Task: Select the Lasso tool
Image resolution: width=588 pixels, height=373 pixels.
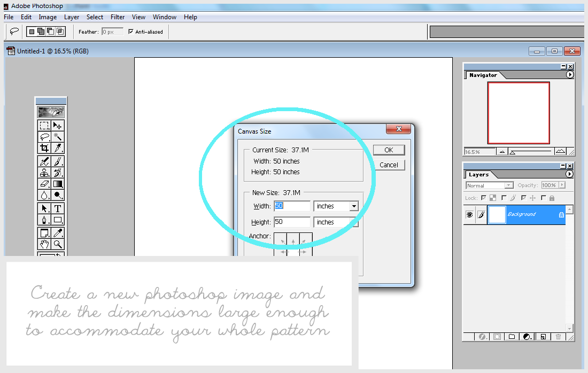Action: (x=45, y=137)
